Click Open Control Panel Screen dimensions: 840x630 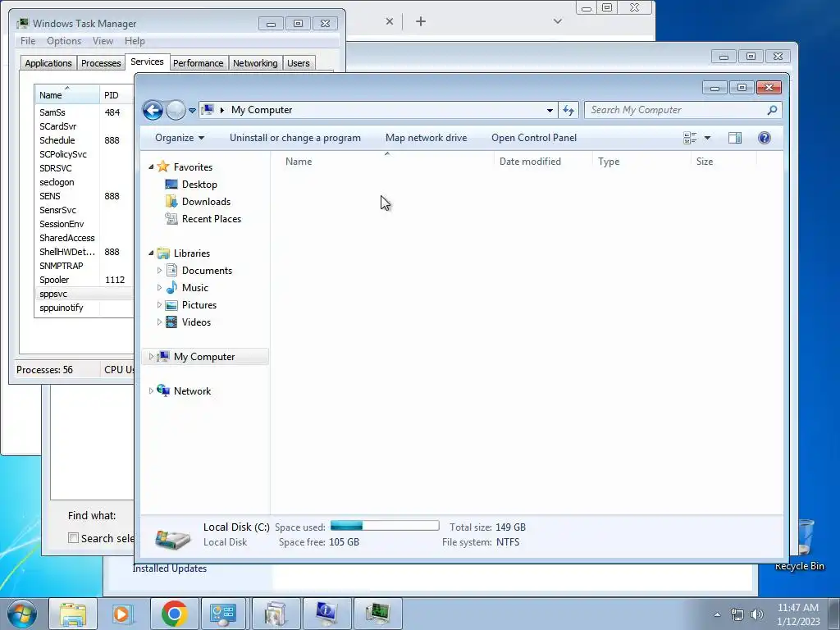point(534,138)
